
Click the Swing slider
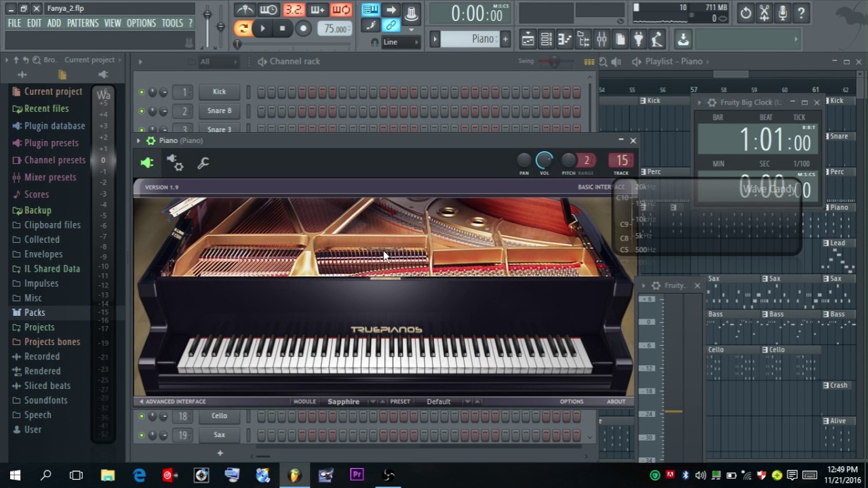click(x=554, y=62)
